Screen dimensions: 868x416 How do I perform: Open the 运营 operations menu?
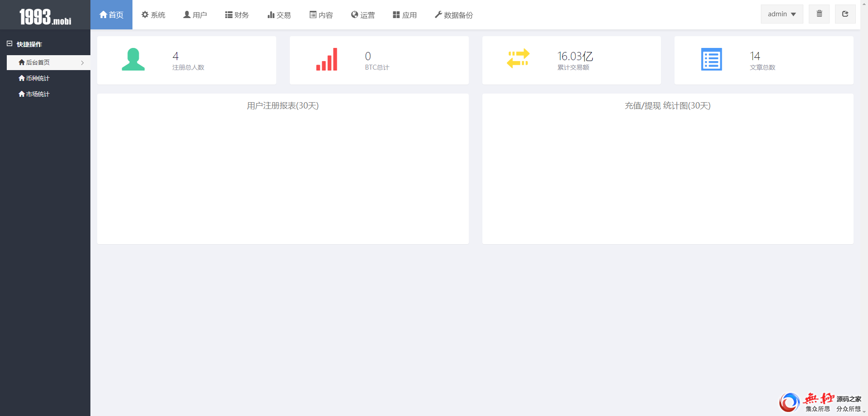coord(363,15)
